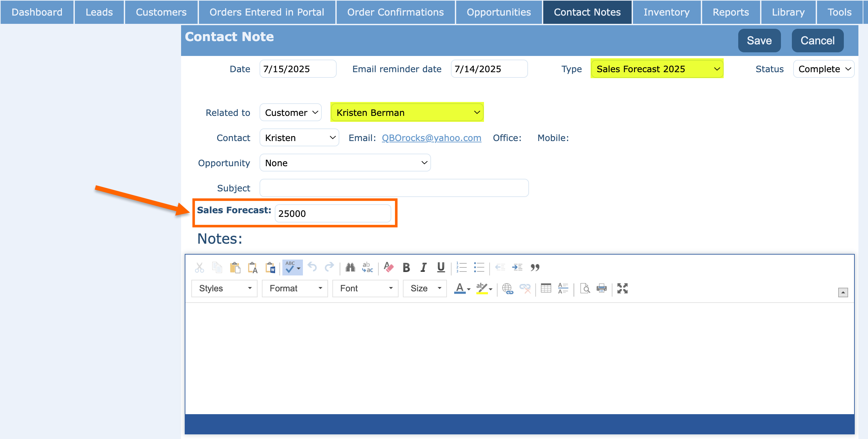
Task: Click the QBOrocks@yahoo.com email link
Action: (431, 138)
